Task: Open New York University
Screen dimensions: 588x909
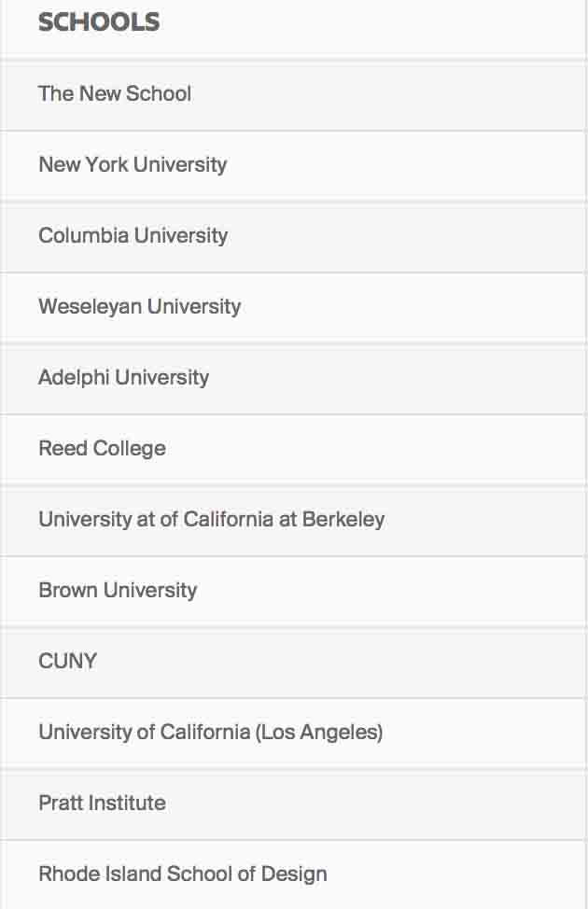Action: [293, 165]
